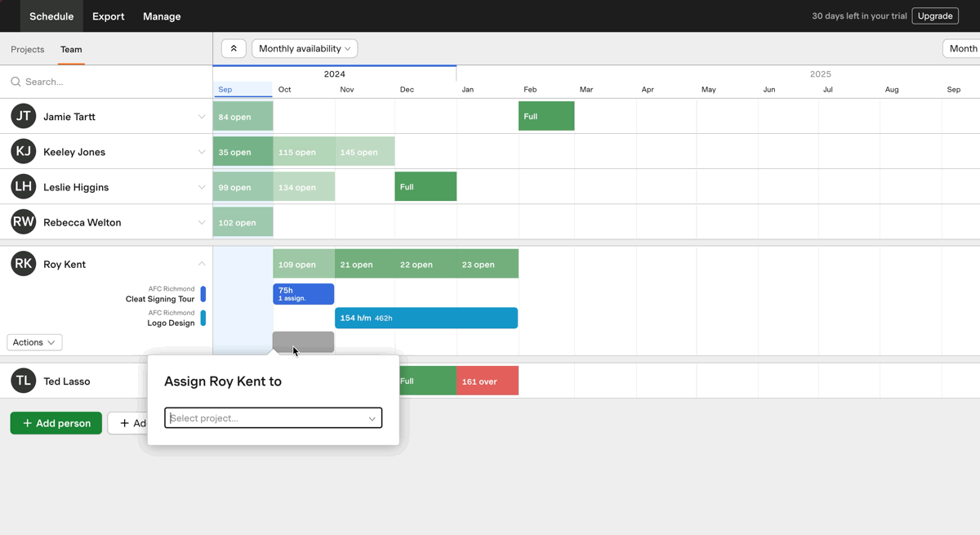
Task: Click the RK avatar for Roy Kent
Action: click(24, 264)
